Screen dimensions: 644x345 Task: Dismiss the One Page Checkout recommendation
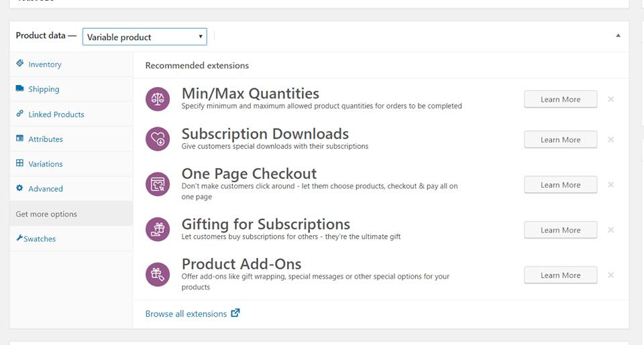(610, 185)
